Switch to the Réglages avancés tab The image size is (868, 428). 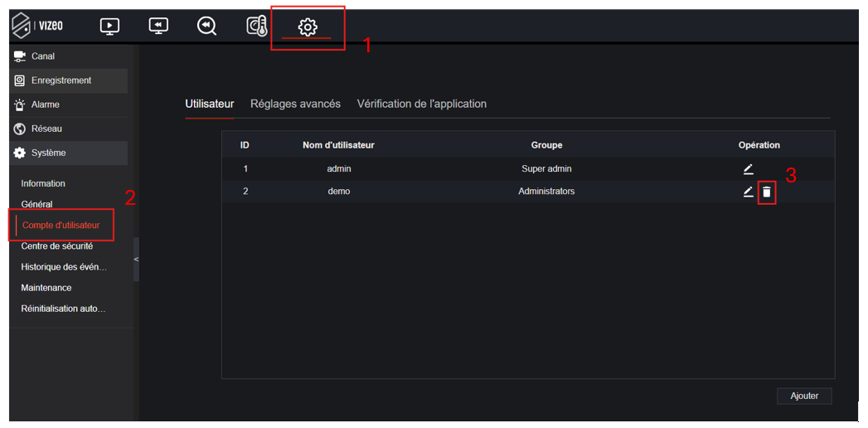coord(295,105)
